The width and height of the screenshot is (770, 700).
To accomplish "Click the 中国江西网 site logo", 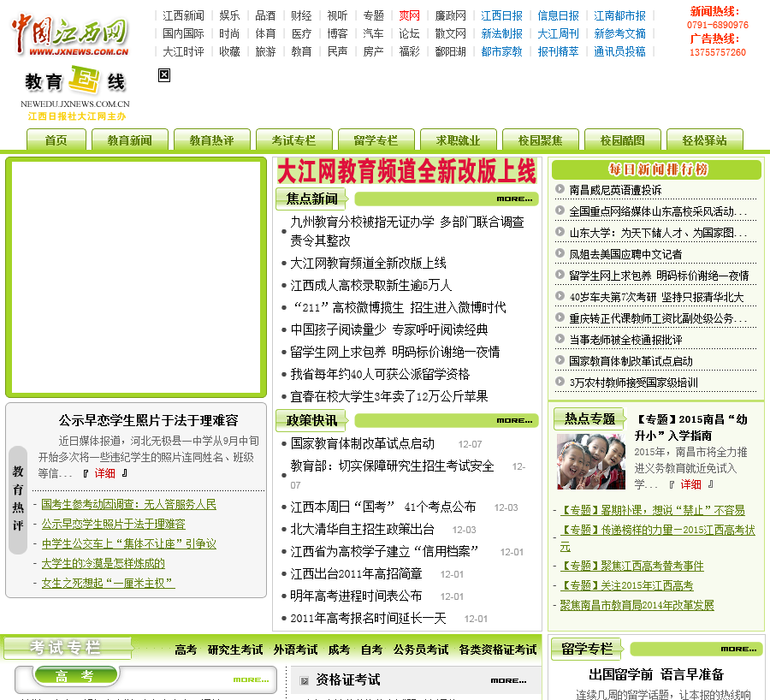I will (x=70, y=35).
